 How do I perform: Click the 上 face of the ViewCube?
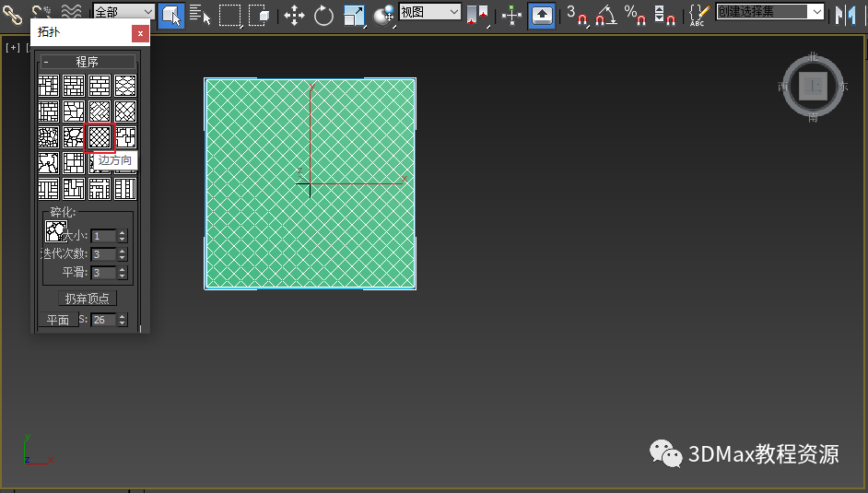[813, 87]
